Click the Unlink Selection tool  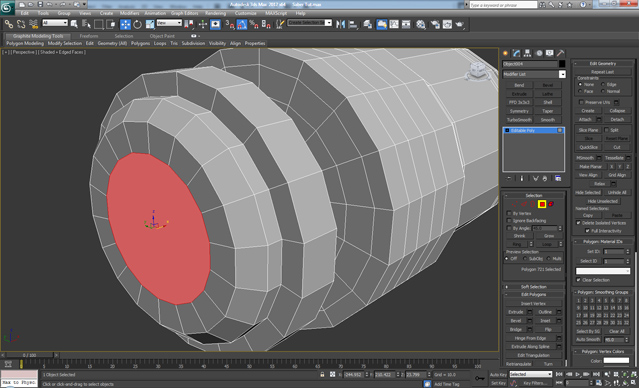[x=21, y=24]
